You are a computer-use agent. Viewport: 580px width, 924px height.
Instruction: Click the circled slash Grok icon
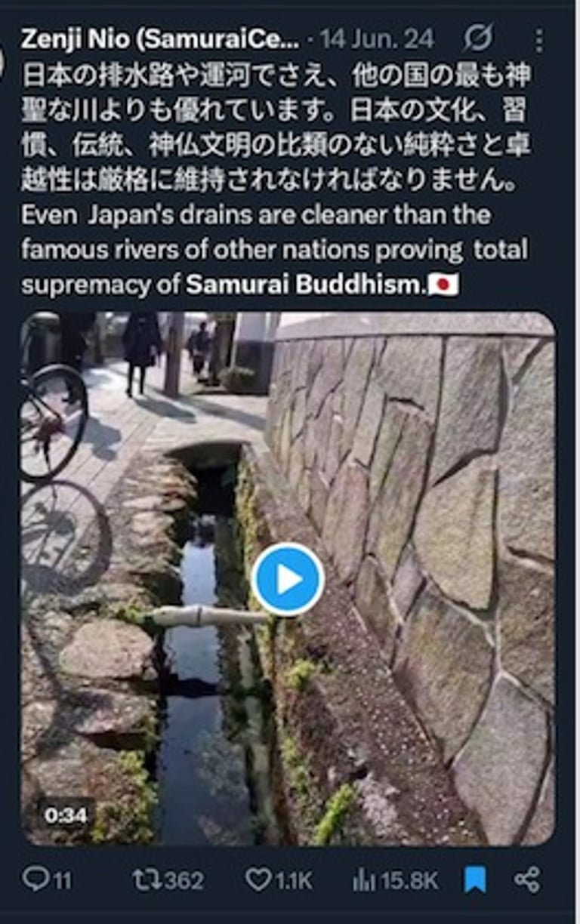coord(479,37)
